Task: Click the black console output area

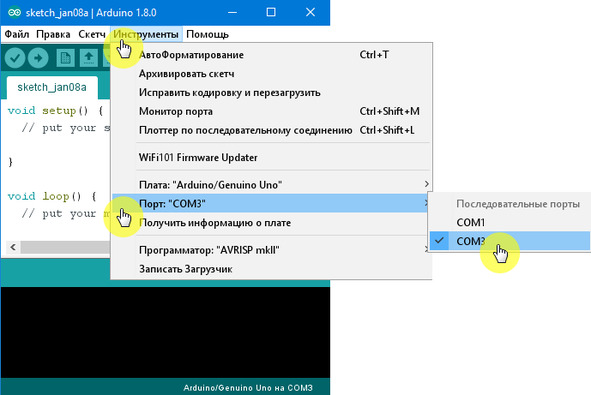Action: click(165, 332)
